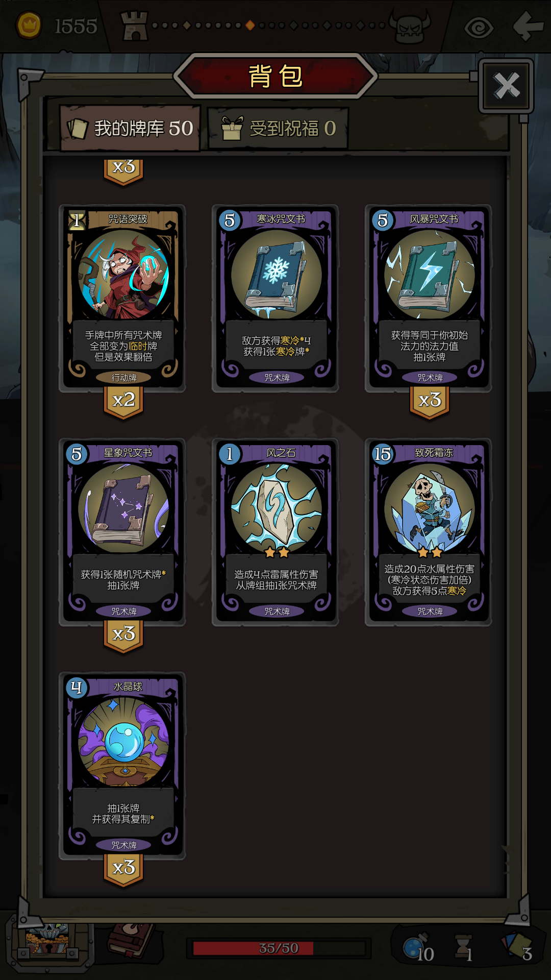Tap the castle tower progress icon
The width and height of the screenshot is (551, 980).
[134, 26]
